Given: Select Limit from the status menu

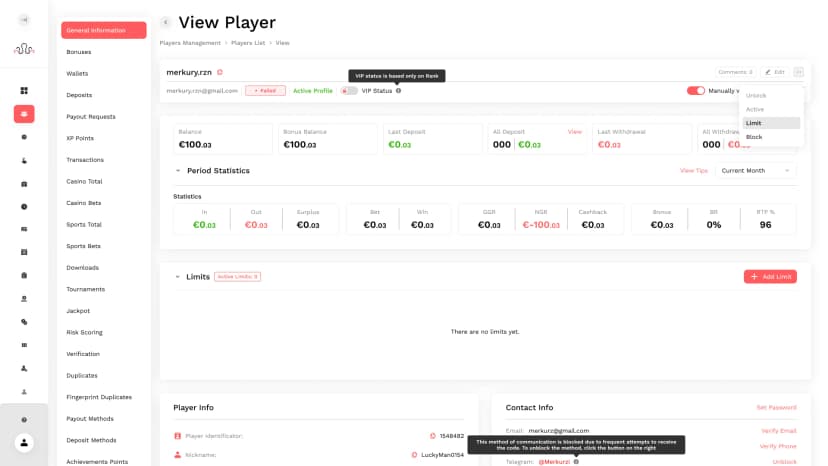Looking at the screenshot, I should pos(754,123).
